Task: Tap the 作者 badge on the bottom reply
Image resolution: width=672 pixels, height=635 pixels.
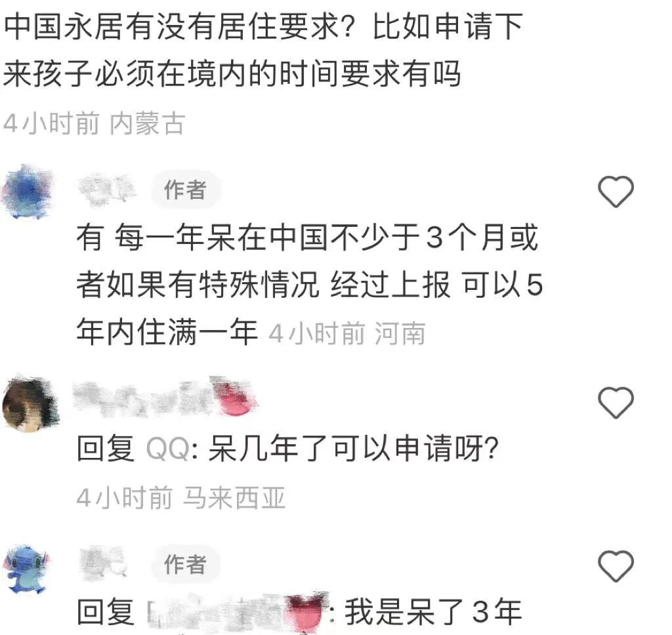Action: click(x=185, y=564)
